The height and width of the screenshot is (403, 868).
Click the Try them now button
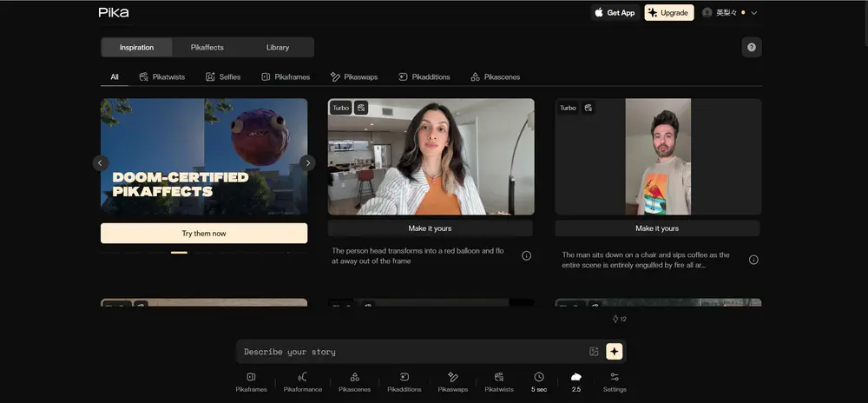click(204, 233)
